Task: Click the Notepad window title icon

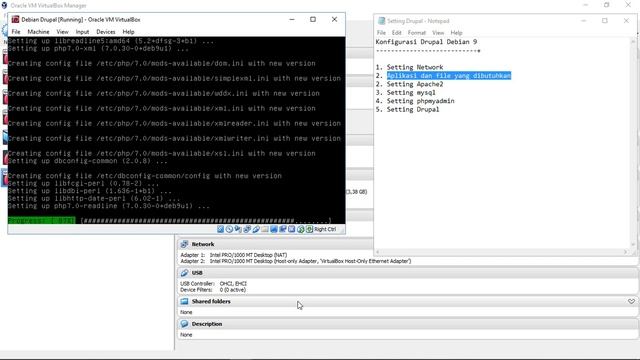Action: click(x=381, y=21)
